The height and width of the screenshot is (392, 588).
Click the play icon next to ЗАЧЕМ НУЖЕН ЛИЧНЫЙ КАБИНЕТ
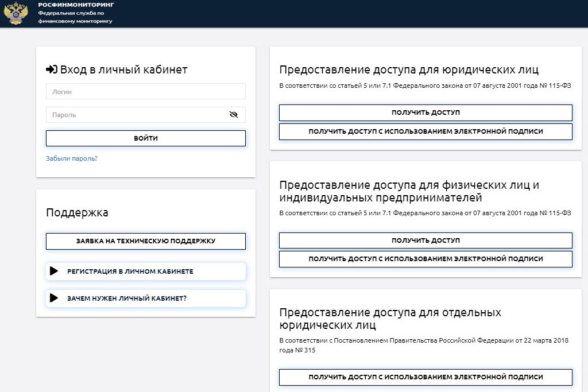(54, 298)
